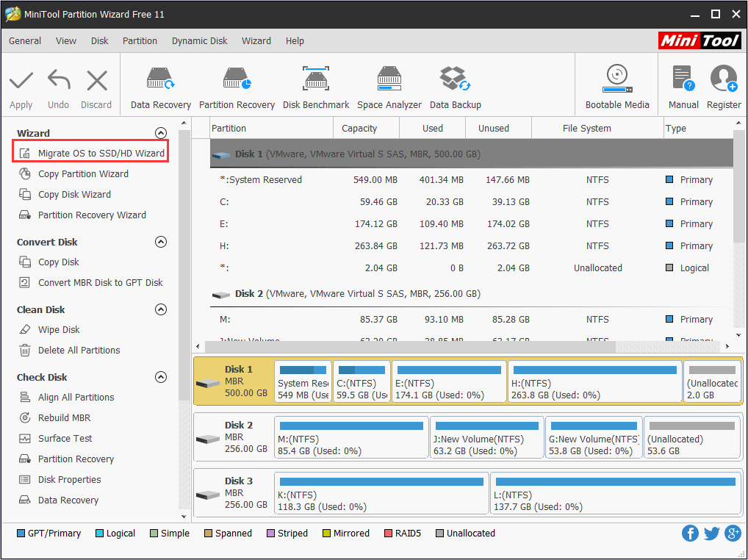Collapse the Check Disk section
This screenshot has width=748, height=560.
(x=161, y=377)
